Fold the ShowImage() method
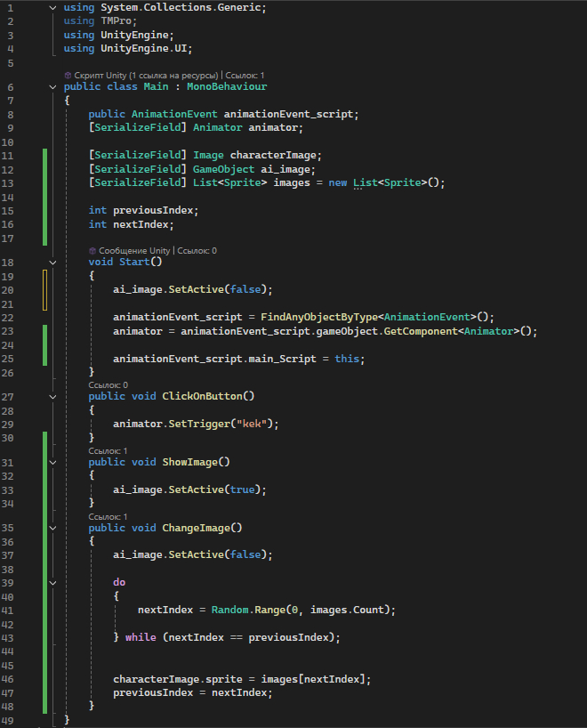Viewport: 587px width, 728px height. [54, 462]
